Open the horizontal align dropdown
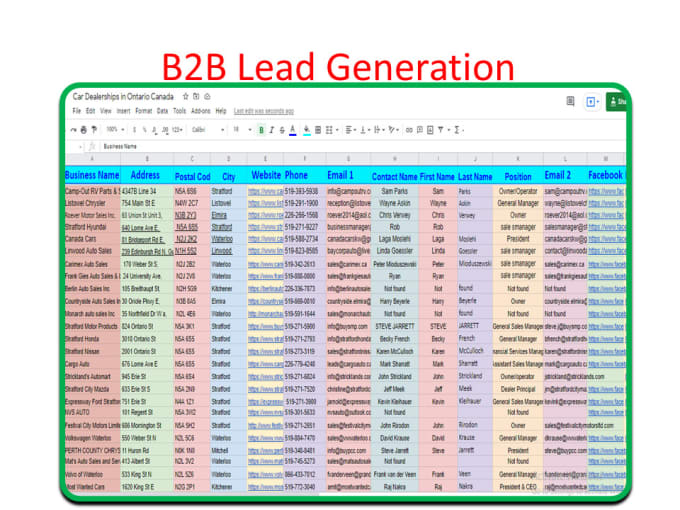The image size is (680, 510). [350, 130]
